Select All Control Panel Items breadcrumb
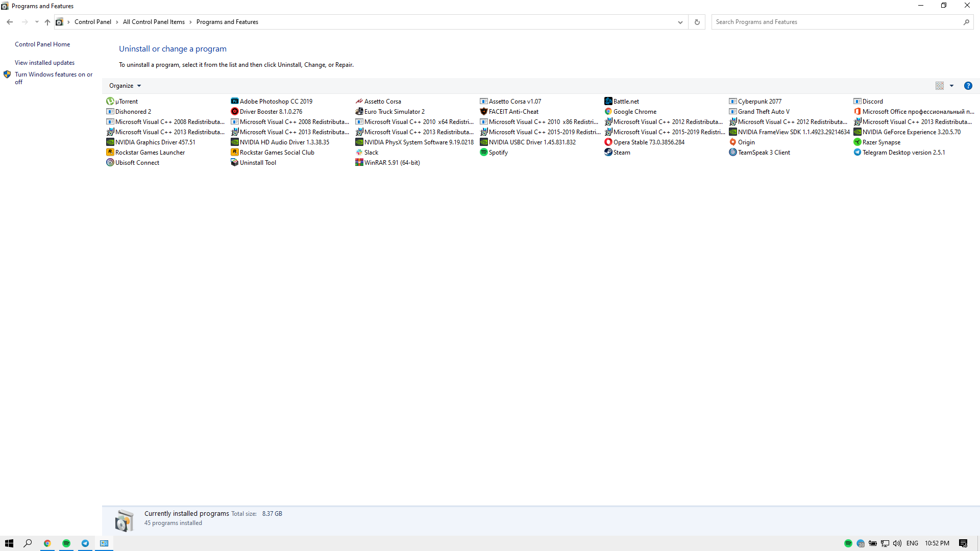Image resolution: width=980 pixels, height=551 pixels. tap(154, 21)
